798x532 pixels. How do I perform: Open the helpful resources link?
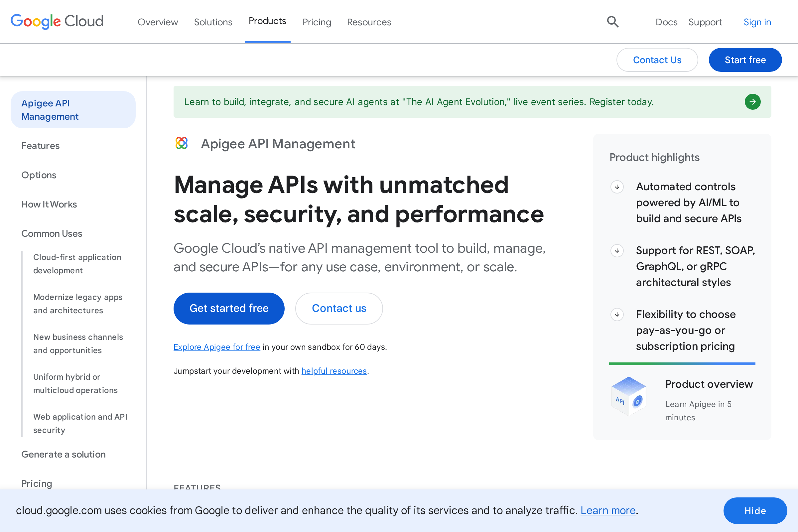[x=334, y=371]
